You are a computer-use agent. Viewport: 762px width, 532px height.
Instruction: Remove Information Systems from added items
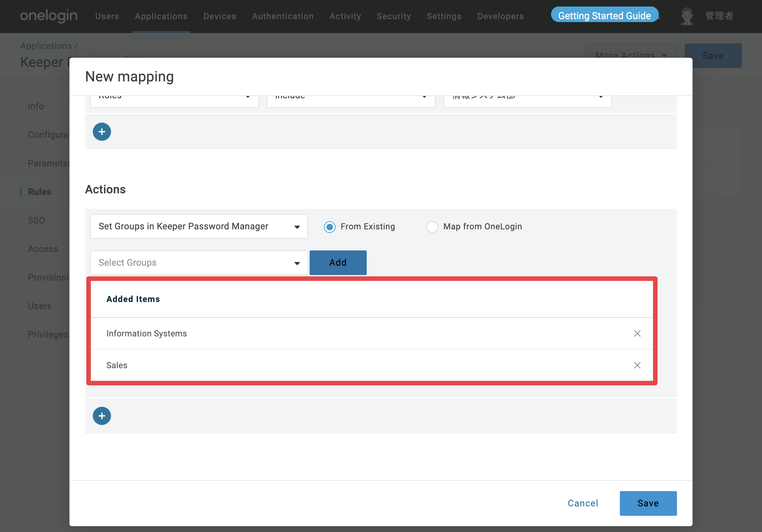pos(637,333)
